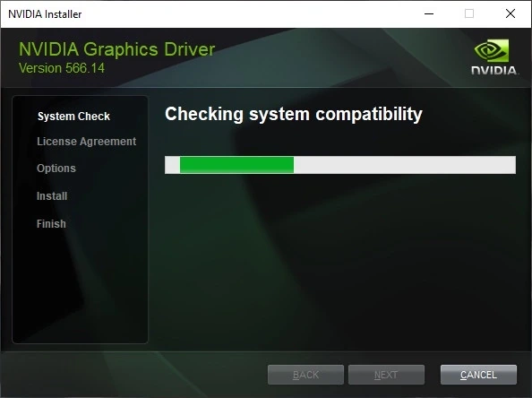
Task: Select the Finish step in the sidebar
Action: pyautogui.click(x=51, y=224)
